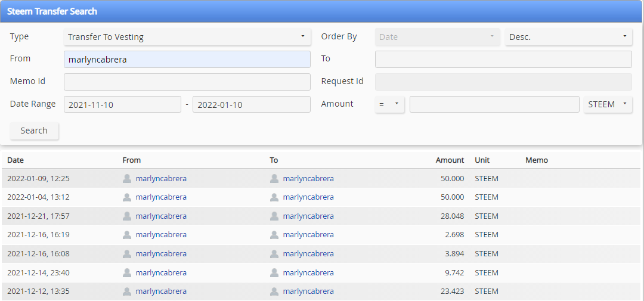644x301 pixels.
Task: Open To marlyncabrera link in 2022-01-04 row
Action: pyautogui.click(x=308, y=197)
